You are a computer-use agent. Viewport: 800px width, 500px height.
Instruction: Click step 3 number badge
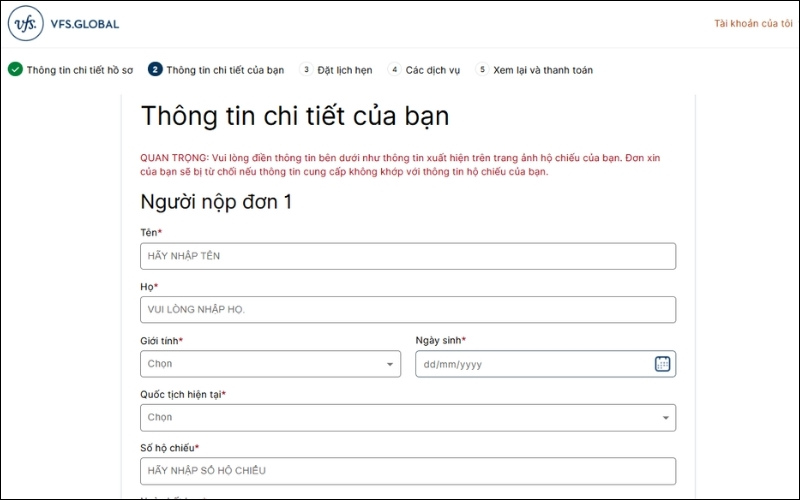(306, 69)
